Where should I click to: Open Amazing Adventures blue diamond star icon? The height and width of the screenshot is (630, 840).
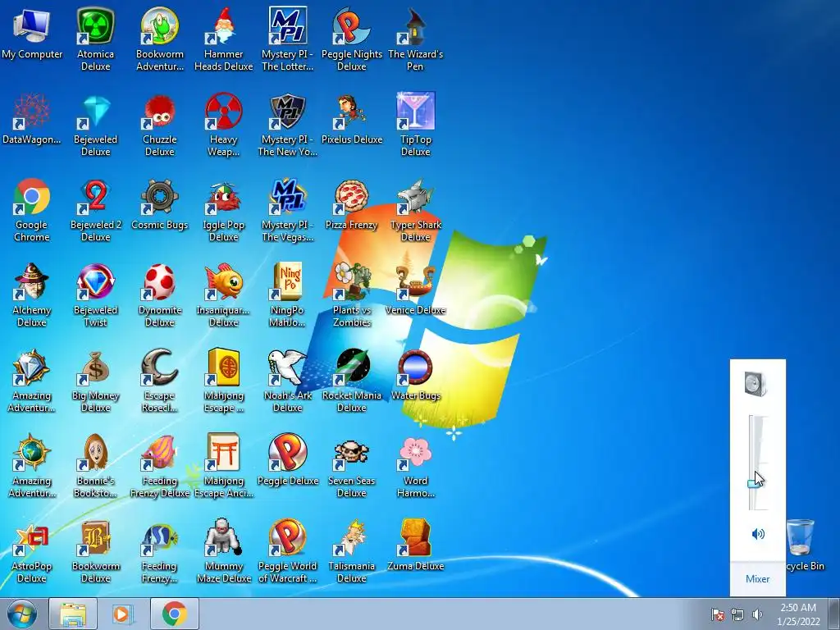[32, 381]
